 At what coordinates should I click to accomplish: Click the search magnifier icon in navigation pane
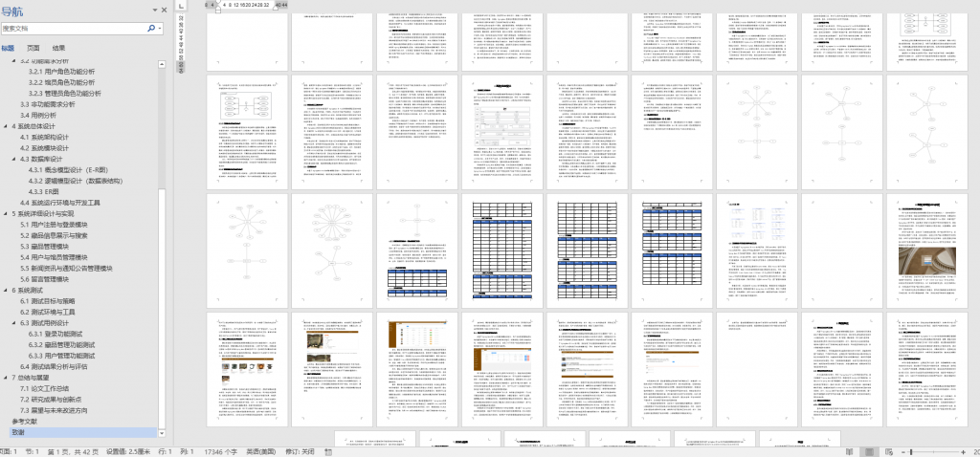click(151, 29)
